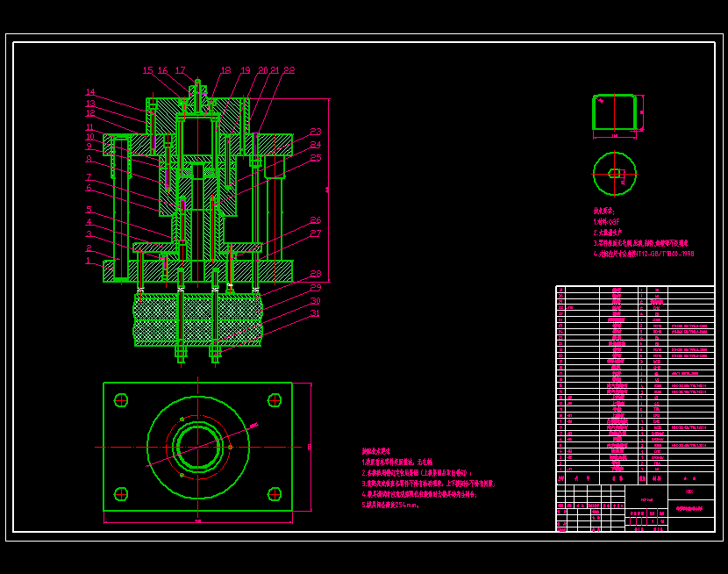Select part callout number 10

click(x=90, y=137)
